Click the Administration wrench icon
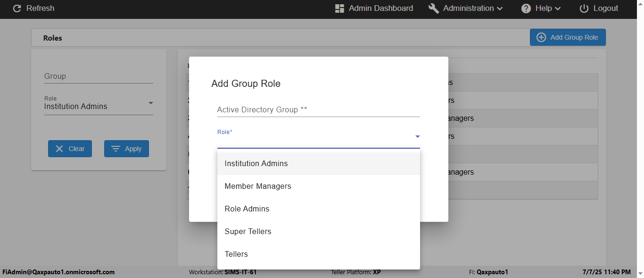 (434, 8)
